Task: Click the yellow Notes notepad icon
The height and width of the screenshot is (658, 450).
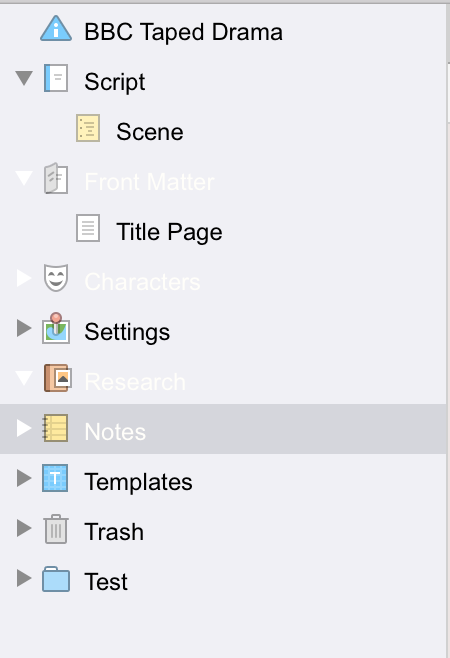Action: pyautogui.click(x=55, y=428)
